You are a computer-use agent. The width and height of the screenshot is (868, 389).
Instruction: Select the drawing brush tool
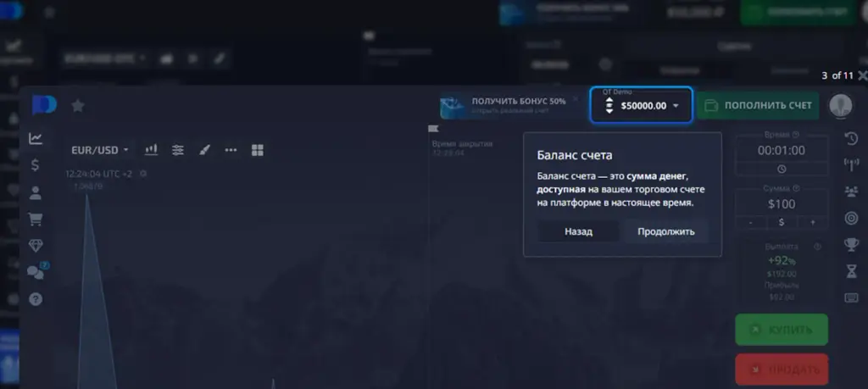(204, 150)
